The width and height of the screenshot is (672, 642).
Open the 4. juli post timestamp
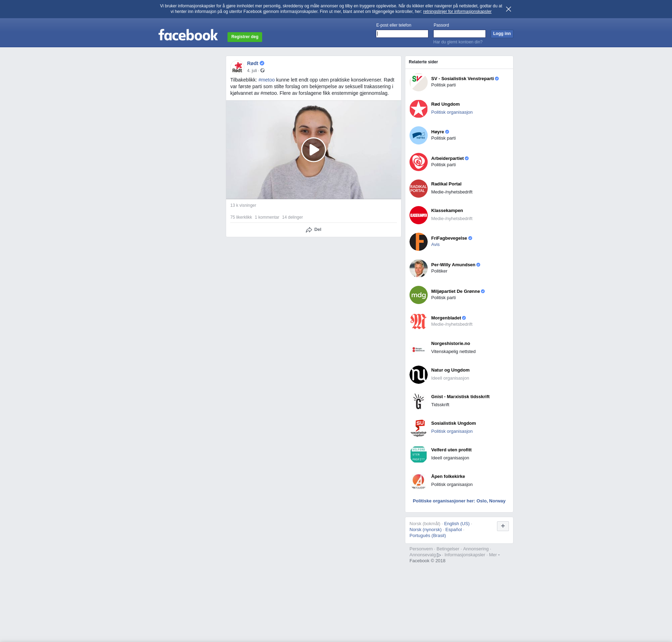pos(252,71)
